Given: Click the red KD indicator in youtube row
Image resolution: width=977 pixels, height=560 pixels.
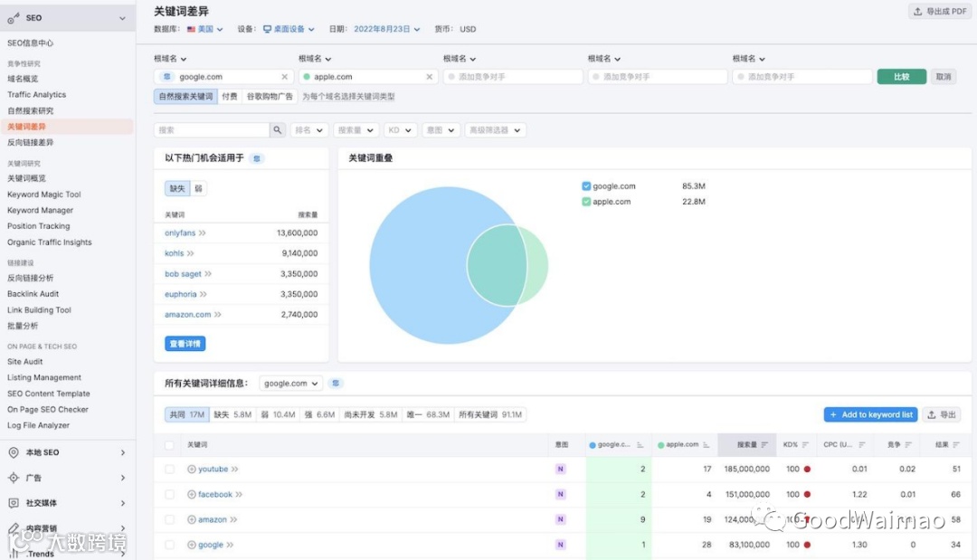Looking at the screenshot, I should tap(807, 469).
